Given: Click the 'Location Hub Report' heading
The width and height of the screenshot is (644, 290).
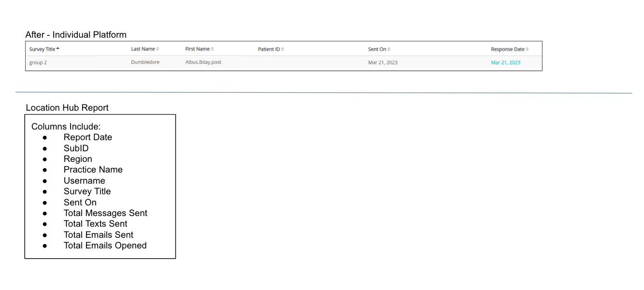Looking at the screenshot, I should point(67,108).
